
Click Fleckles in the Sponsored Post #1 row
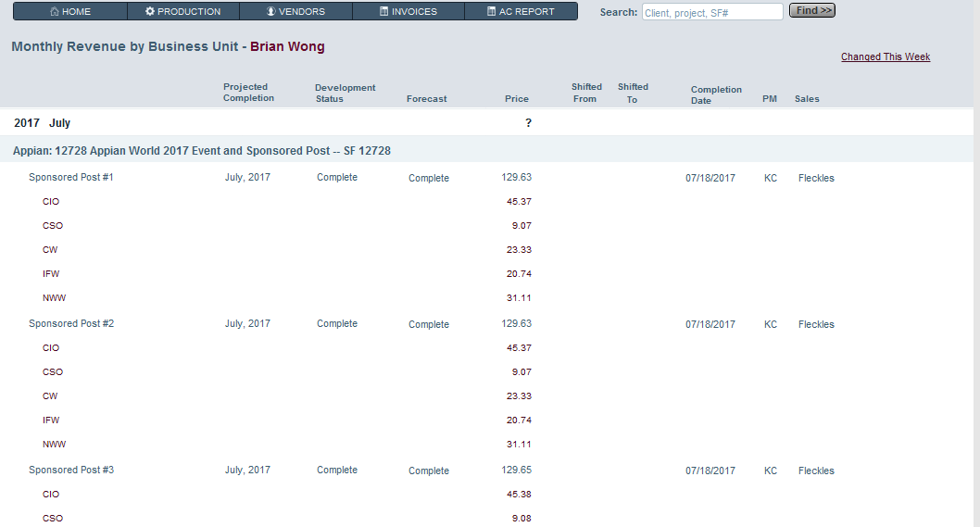point(816,178)
